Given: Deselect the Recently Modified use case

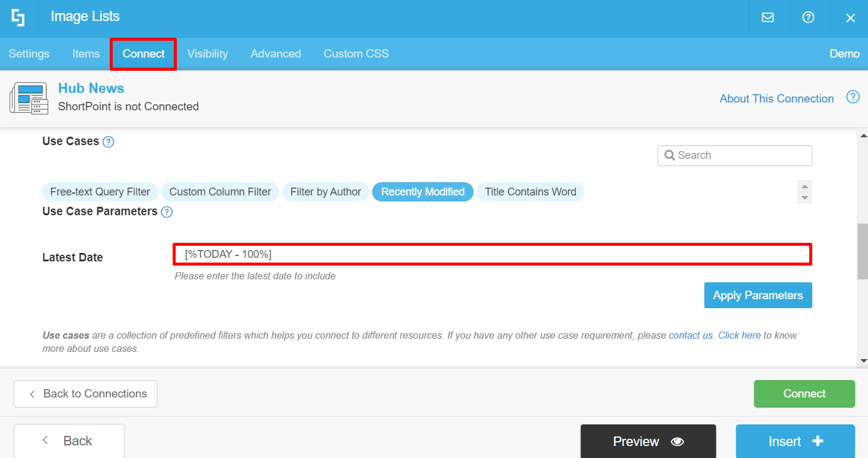Looking at the screenshot, I should (423, 191).
